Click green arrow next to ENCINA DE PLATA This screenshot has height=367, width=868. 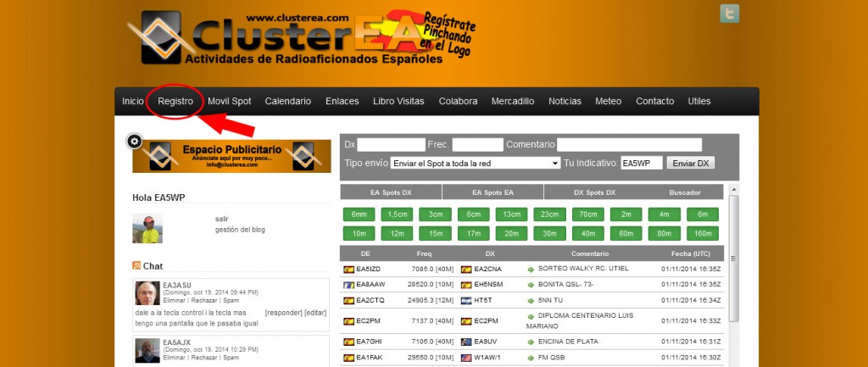[x=531, y=342]
